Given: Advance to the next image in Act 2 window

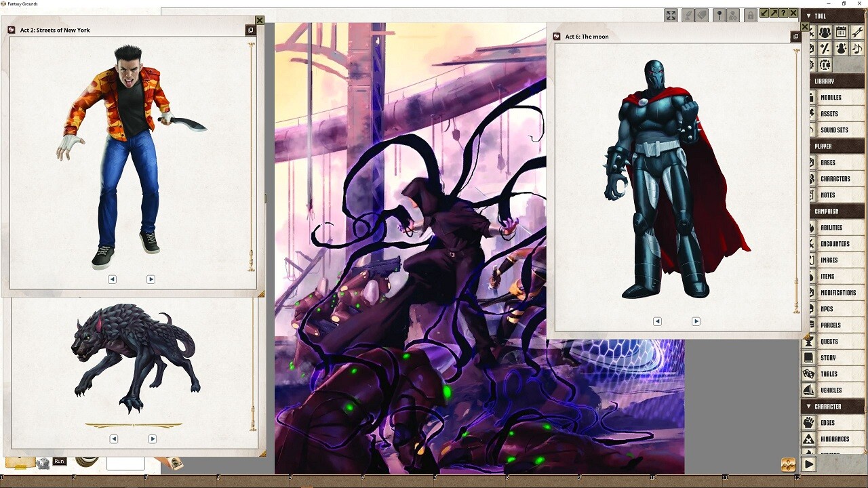Looking at the screenshot, I should tap(151, 279).
